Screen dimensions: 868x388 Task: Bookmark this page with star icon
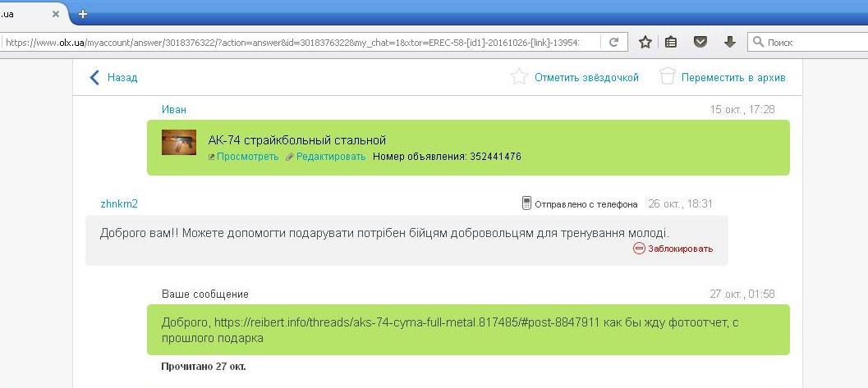(645, 42)
